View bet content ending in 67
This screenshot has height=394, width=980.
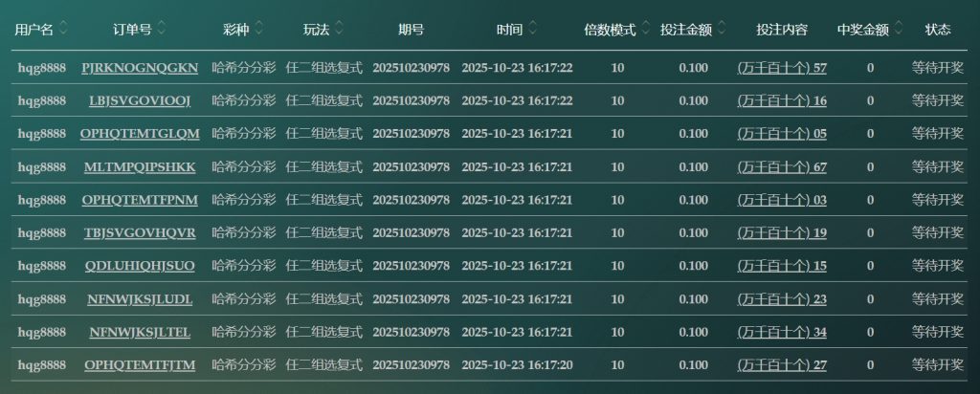pyautogui.click(x=782, y=167)
